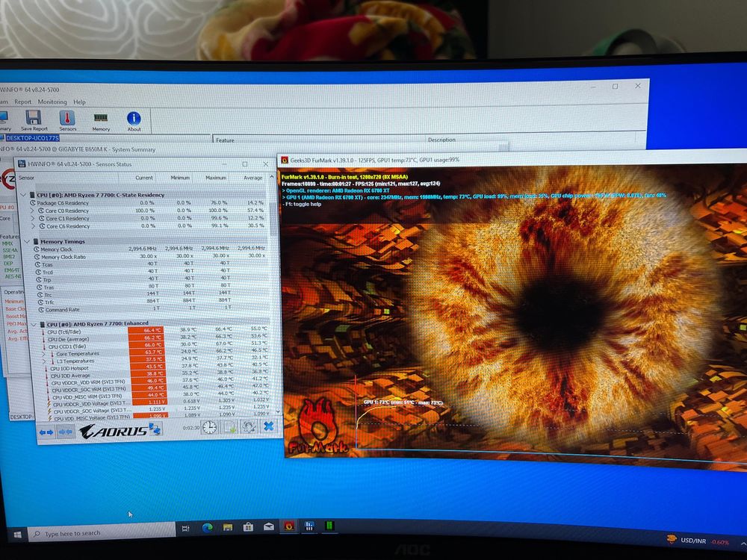The image size is (747, 560).
Task: Expand the Core Temperatures row
Action: point(44,354)
